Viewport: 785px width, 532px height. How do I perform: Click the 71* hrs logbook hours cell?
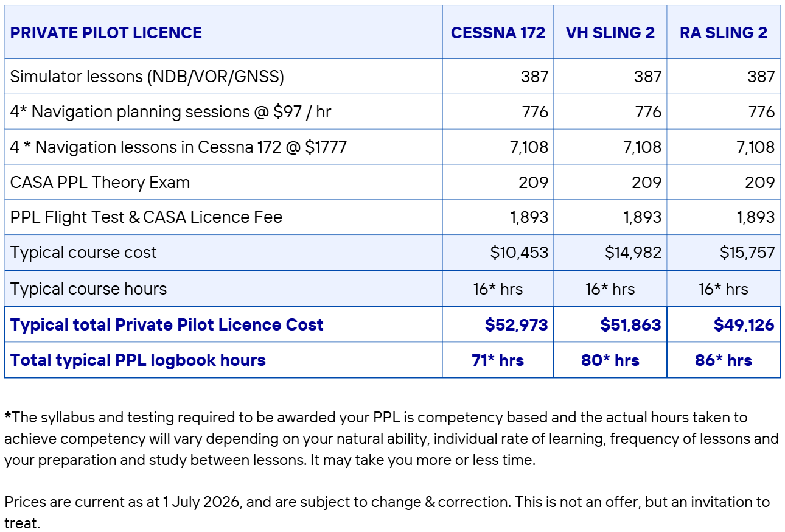[498, 360]
